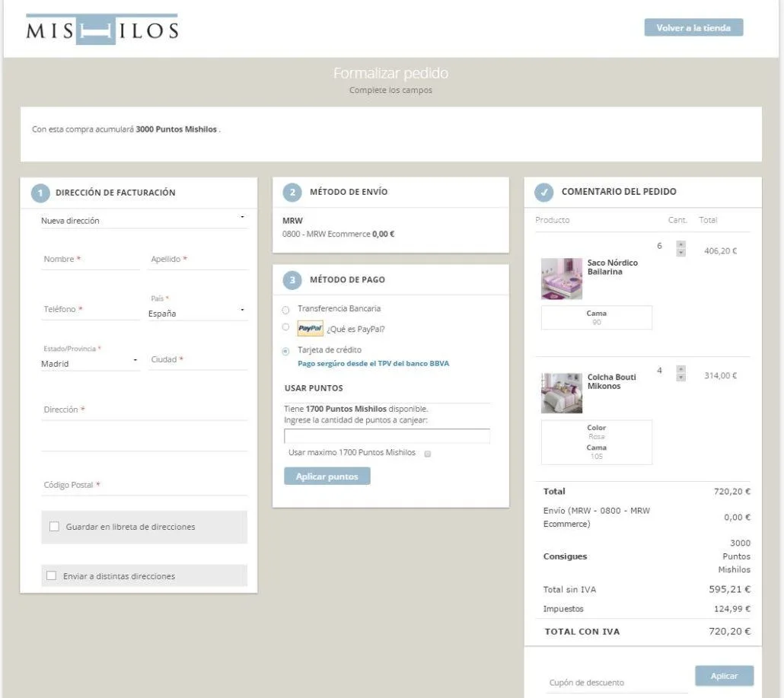Focus the Cupón de descuento field
Screen dimensions: 784x698
click(x=617, y=683)
